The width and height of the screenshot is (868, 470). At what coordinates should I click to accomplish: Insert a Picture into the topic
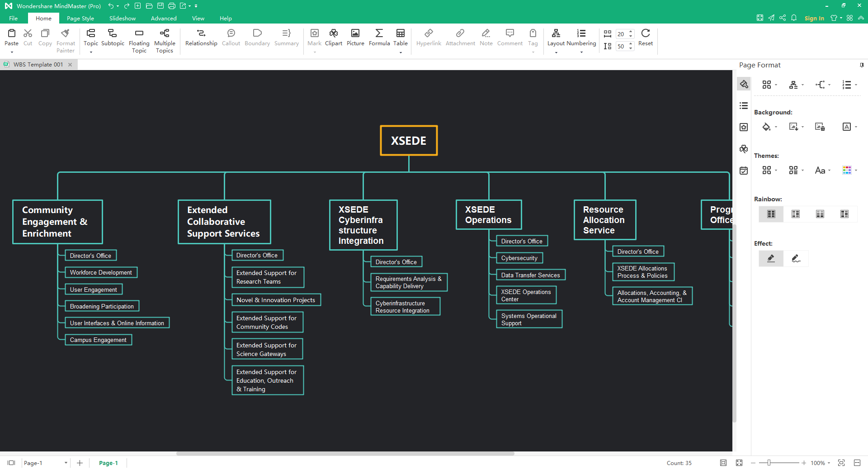coord(355,37)
